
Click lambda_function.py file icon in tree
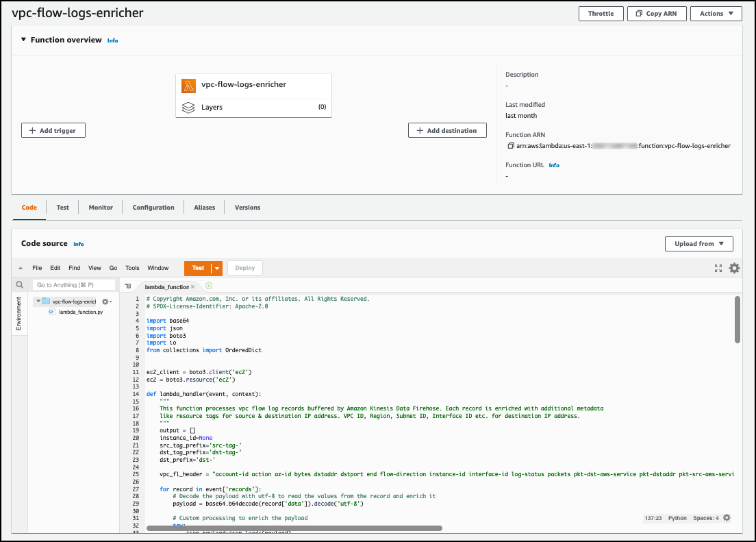click(x=51, y=312)
